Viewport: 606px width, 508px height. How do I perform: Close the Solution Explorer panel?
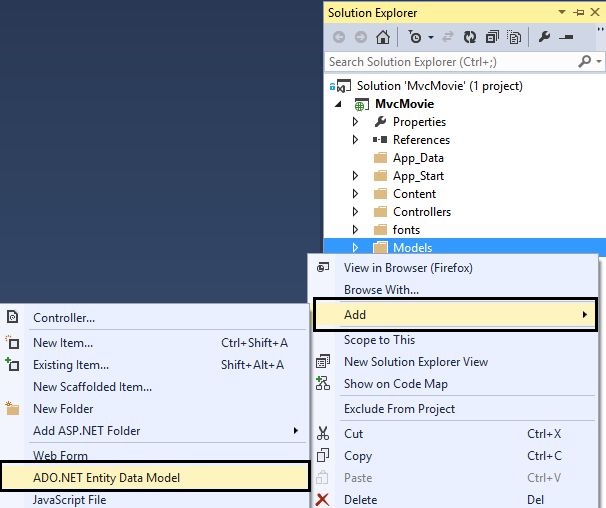[595, 12]
